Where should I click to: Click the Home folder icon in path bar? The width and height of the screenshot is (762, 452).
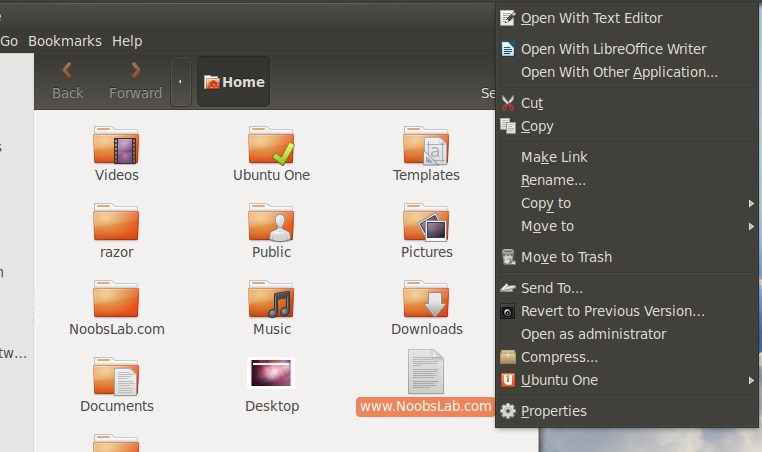click(212, 82)
